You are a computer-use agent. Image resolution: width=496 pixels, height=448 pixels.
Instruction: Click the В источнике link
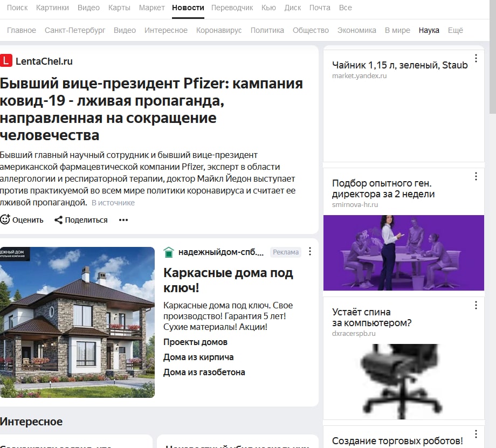pos(113,203)
